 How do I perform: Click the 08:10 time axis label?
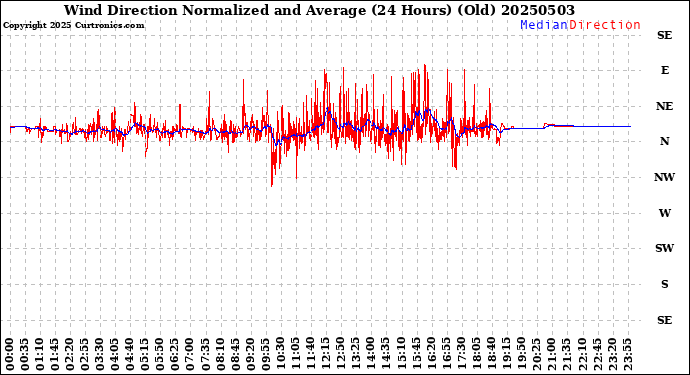click(220, 354)
